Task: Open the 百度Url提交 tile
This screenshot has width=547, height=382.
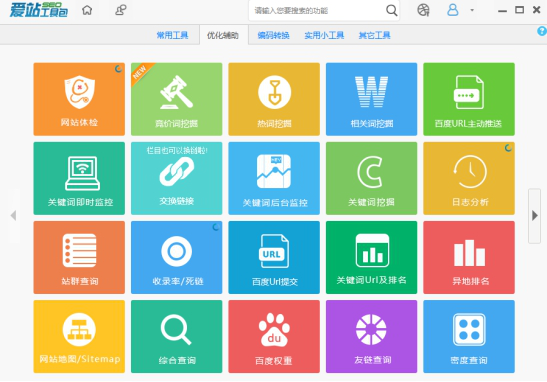Action: tap(274, 257)
